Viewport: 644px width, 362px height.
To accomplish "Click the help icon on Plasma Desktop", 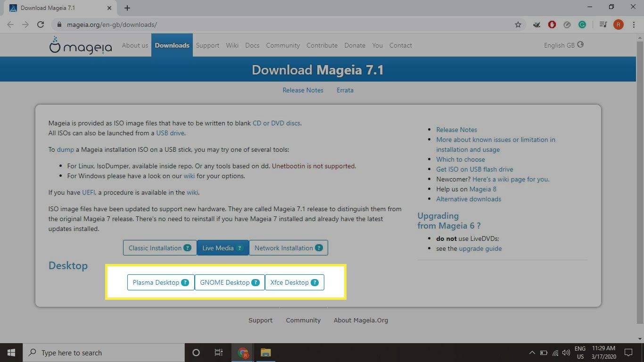I will (185, 283).
